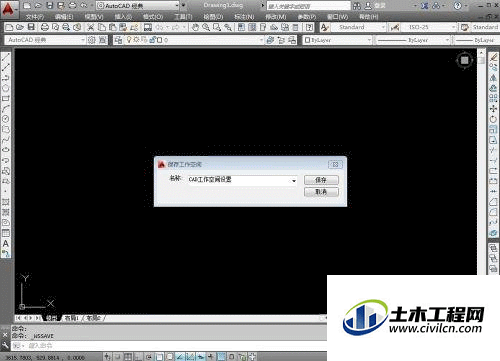Open workspace dropdown in second toolbar row

click(x=45, y=40)
